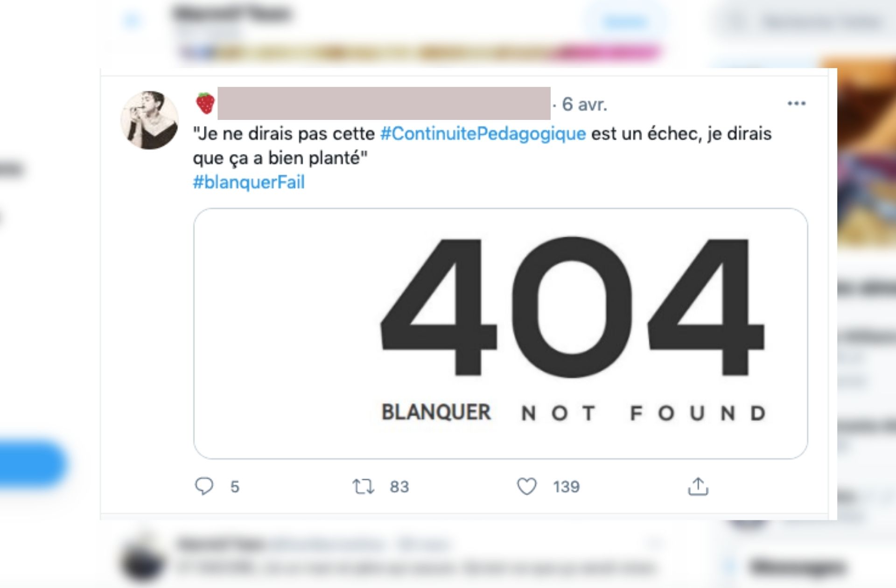Viewport: 896px width, 588px height.
Task: View the 404 Blanquer Not Found image
Action: tap(500, 334)
